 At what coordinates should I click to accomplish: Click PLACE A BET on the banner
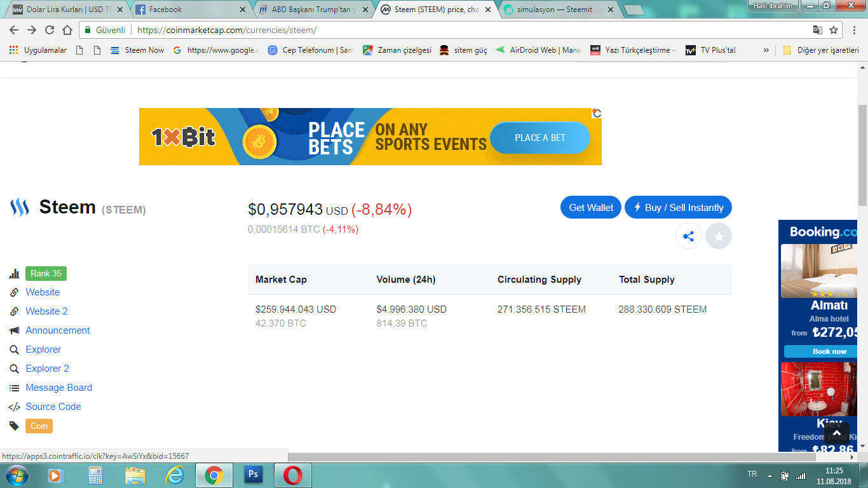point(540,138)
